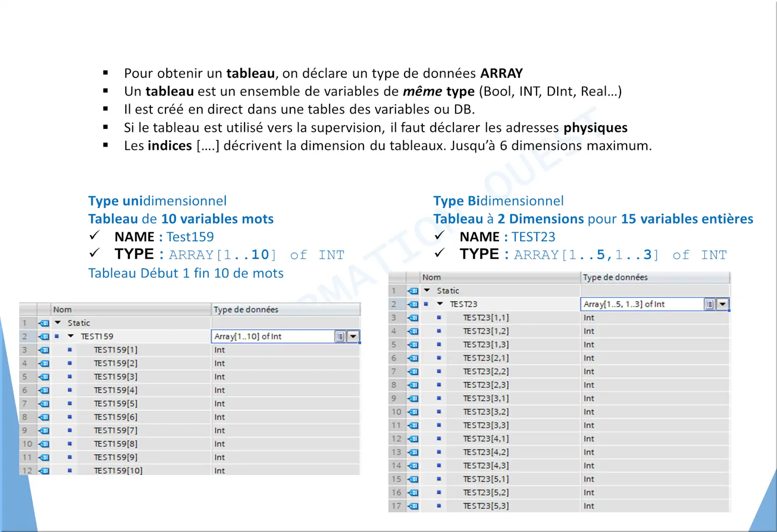Screen dimensions: 777x532
Task: Select the TEST159[10] element name
Action: point(118,470)
